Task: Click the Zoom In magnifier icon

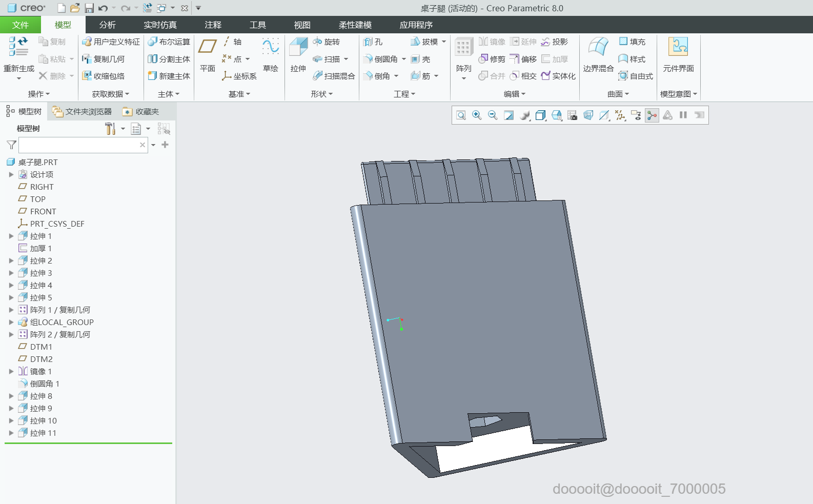Action: coord(477,115)
